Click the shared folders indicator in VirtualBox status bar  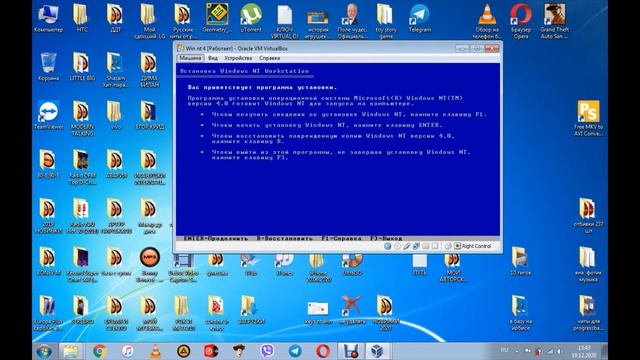426,246
